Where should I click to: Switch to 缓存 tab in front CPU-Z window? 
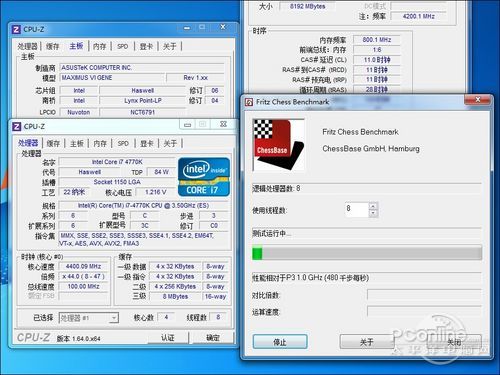pyautogui.click(x=53, y=144)
